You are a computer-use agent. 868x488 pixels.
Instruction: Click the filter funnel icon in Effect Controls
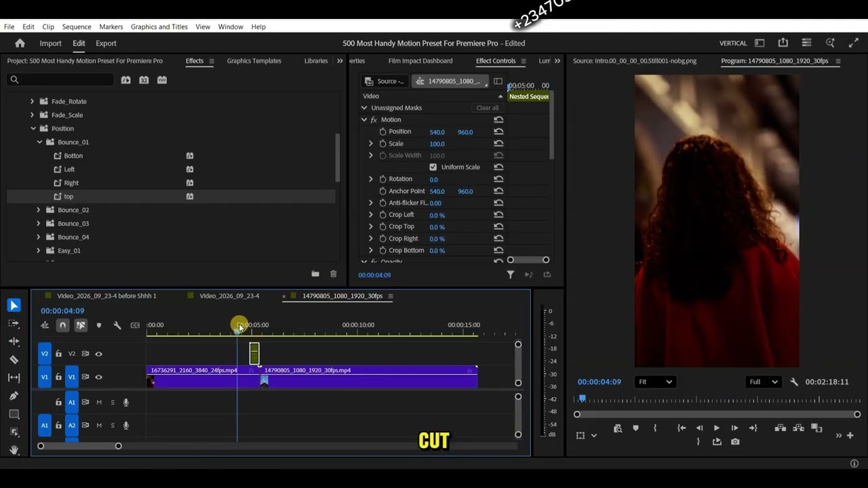click(x=511, y=274)
